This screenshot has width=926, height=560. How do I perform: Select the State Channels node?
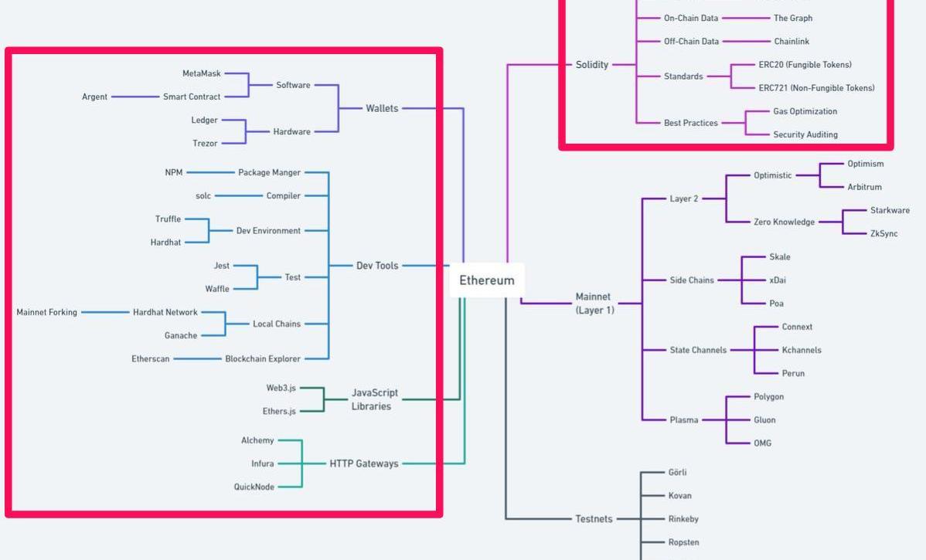pyautogui.click(x=698, y=350)
